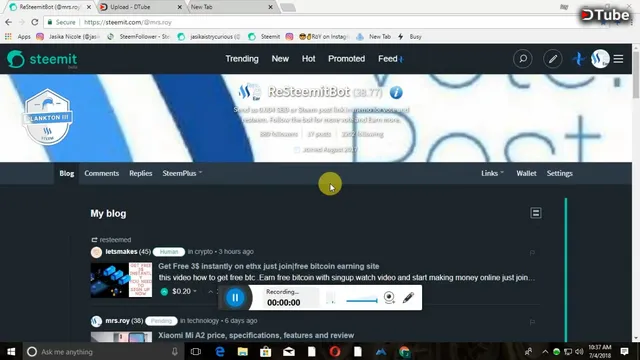
Task: Expand the $0.20 payout dropdown
Action: 184,291
